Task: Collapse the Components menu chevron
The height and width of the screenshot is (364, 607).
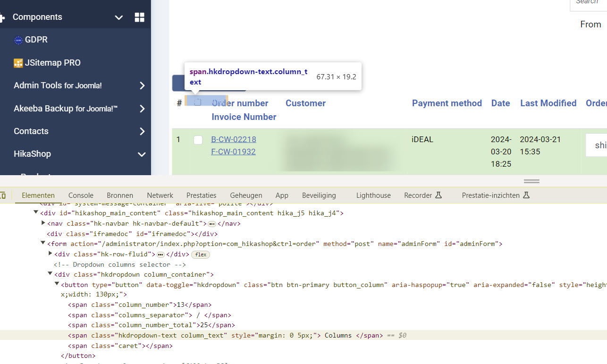Action: [x=119, y=17]
